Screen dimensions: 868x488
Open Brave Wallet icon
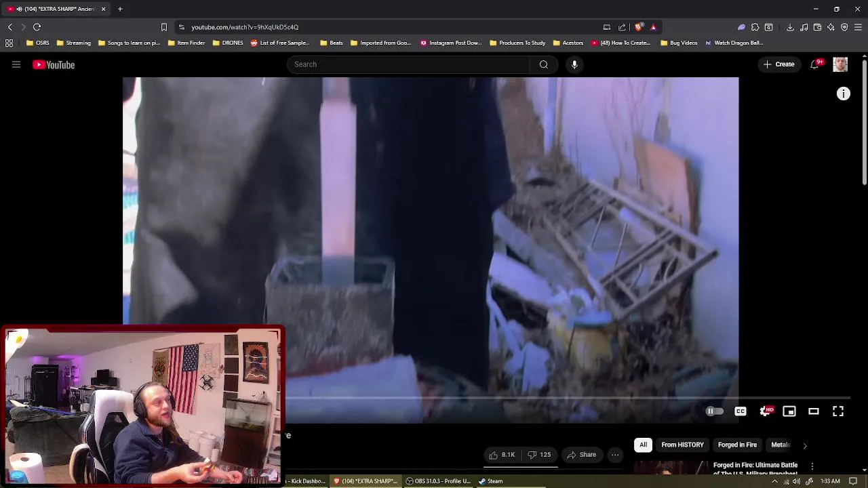[817, 27]
